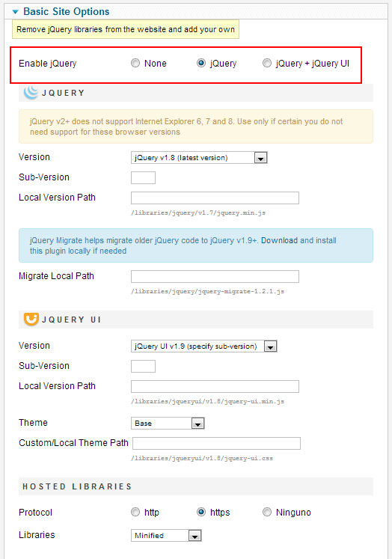Expand the Theme dropdown showing Base

[168, 423]
